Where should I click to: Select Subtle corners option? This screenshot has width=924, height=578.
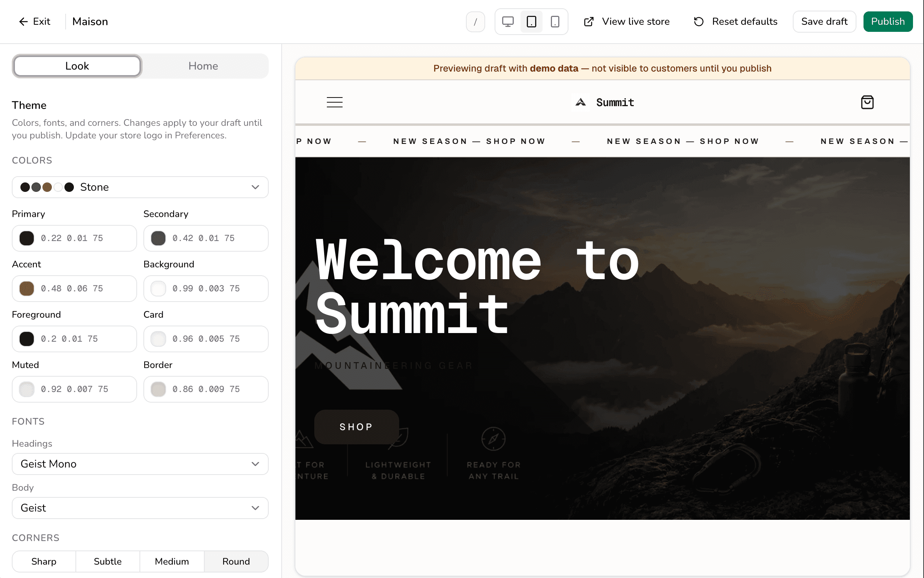click(108, 561)
